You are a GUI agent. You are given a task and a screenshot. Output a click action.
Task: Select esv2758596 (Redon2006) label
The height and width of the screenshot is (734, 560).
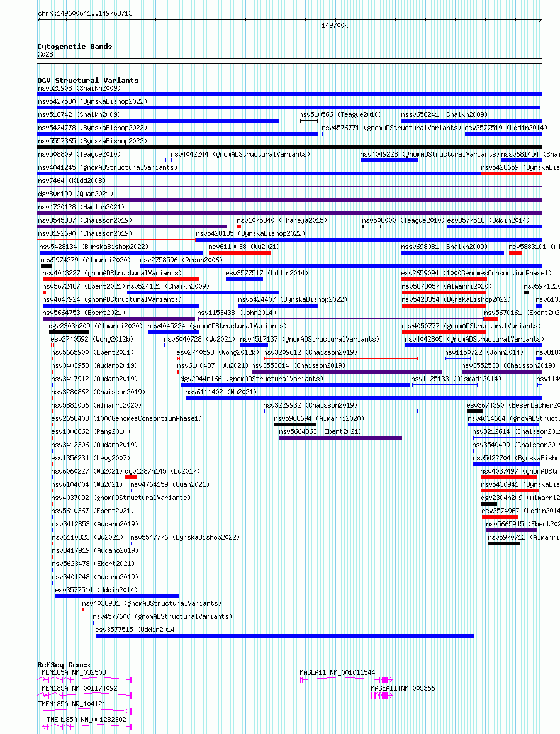(x=181, y=259)
